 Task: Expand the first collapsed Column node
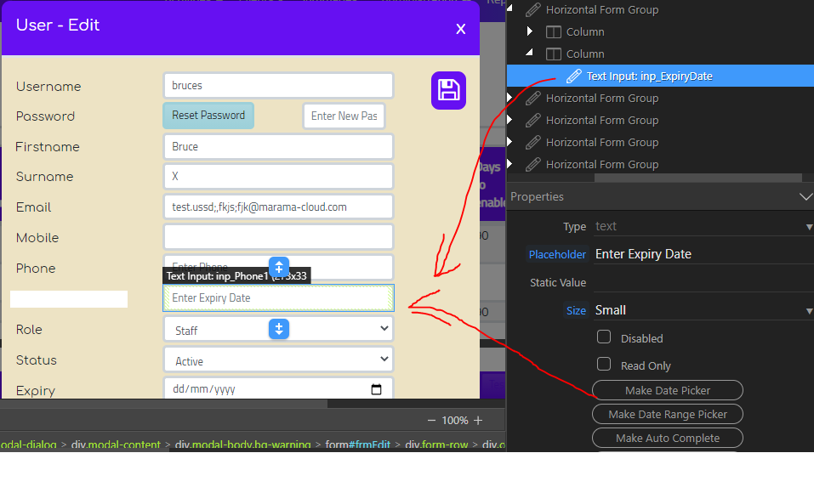pyautogui.click(x=530, y=31)
